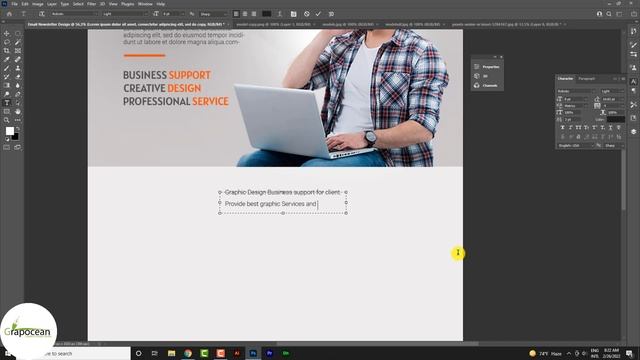Open Character panel leading dropdown
This screenshot has width=640, height=360.
click(x=613, y=99)
